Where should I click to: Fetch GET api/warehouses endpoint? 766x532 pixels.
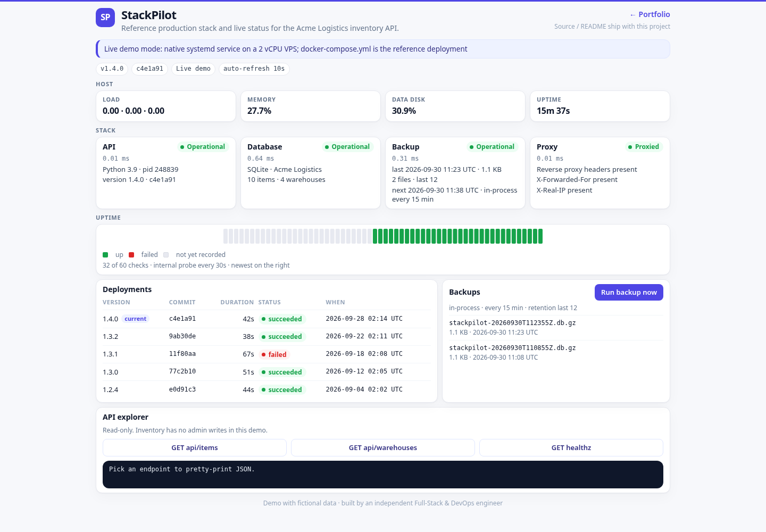pyautogui.click(x=383, y=448)
